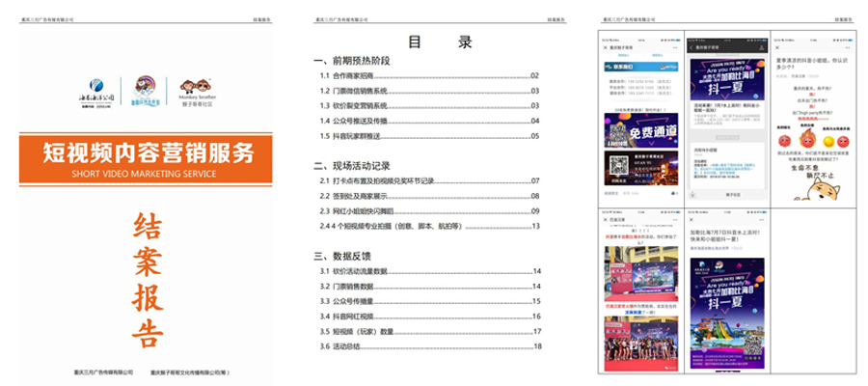Open section 二、现场活动记录
Viewport: 868px width, 386px height.
click(x=352, y=166)
